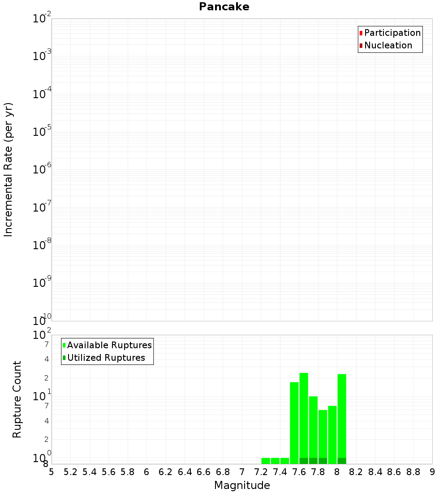Click the Rupture Count axis label
Screen dimensions: 448x493
click(17, 399)
